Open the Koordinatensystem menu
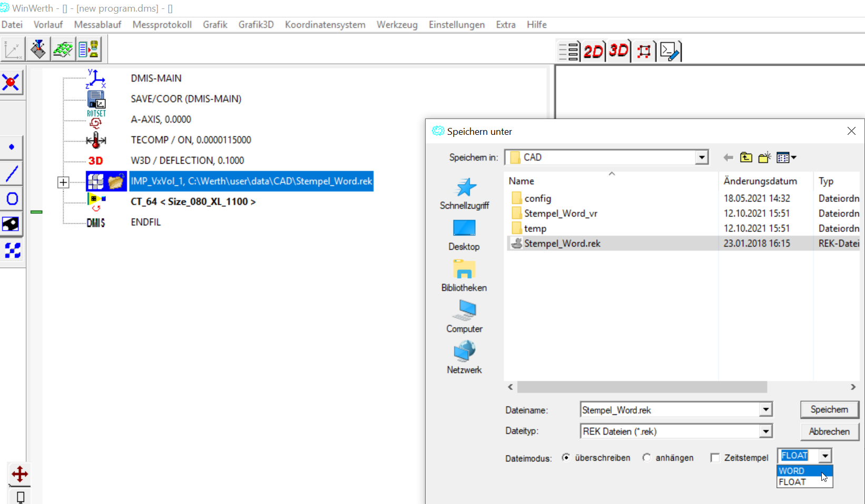 coord(325,25)
